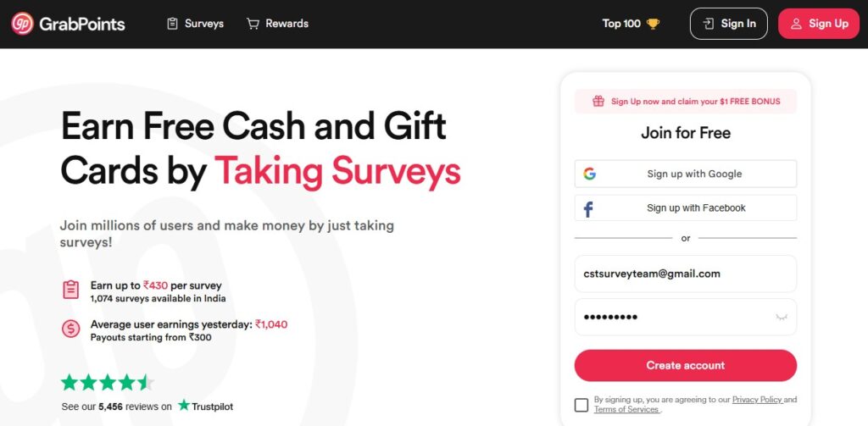868x426 pixels.
Task: Click the Surveys clipboard icon in navbar
Action: pos(173,24)
